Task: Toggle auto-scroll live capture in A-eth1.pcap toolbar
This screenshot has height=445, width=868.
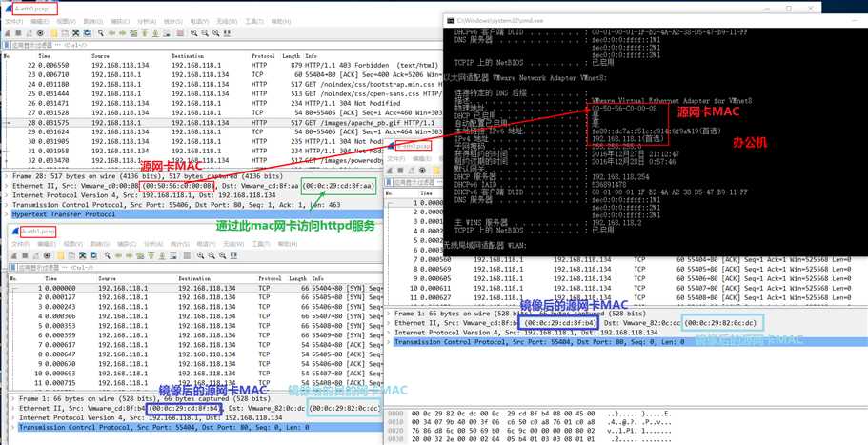Action: (x=173, y=255)
